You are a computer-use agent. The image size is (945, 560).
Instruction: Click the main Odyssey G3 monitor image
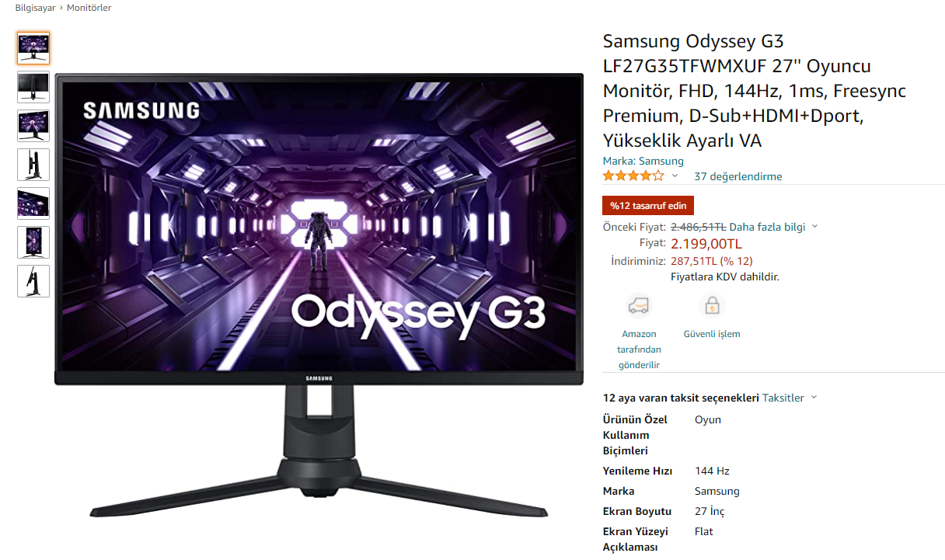[319, 295]
